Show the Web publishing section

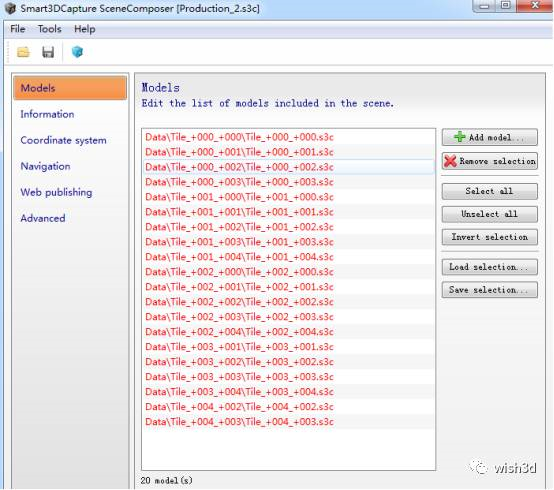[56, 192]
